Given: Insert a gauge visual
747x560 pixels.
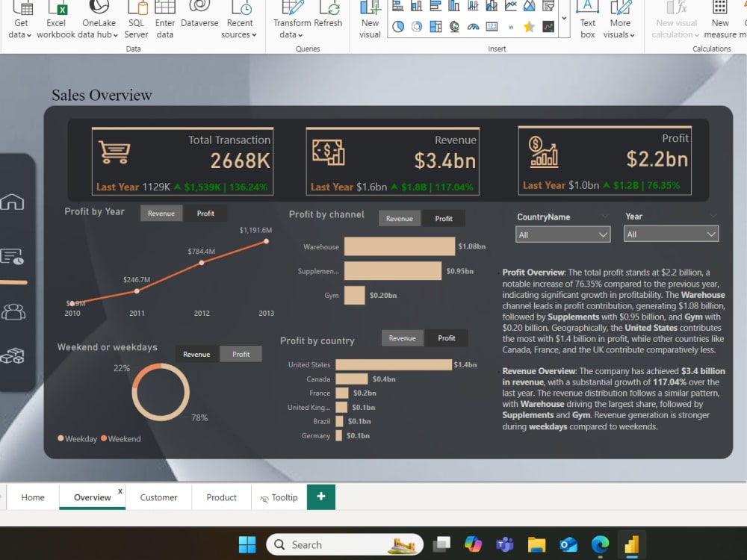Looking at the screenshot, I should coord(474,26).
